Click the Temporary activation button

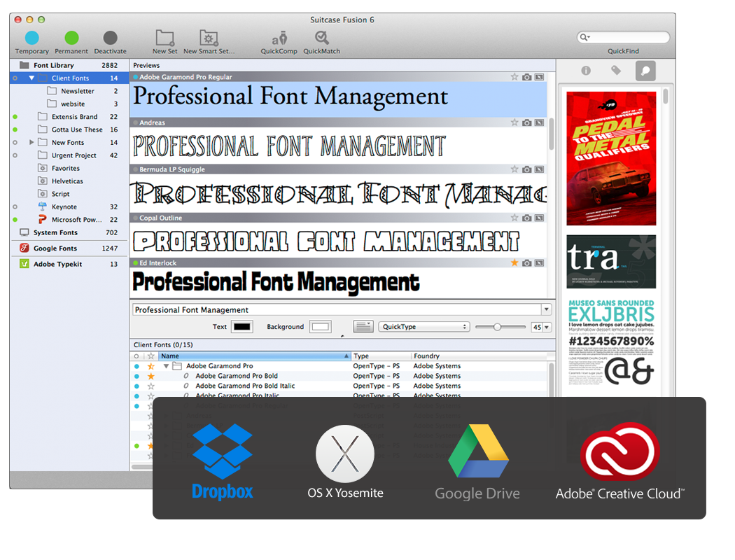click(x=31, y=38)
